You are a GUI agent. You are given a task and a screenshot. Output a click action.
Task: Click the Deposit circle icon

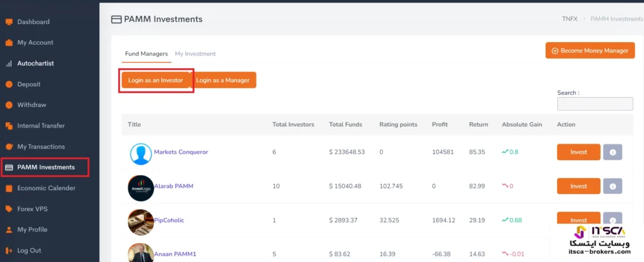click(x=9, y=84)
